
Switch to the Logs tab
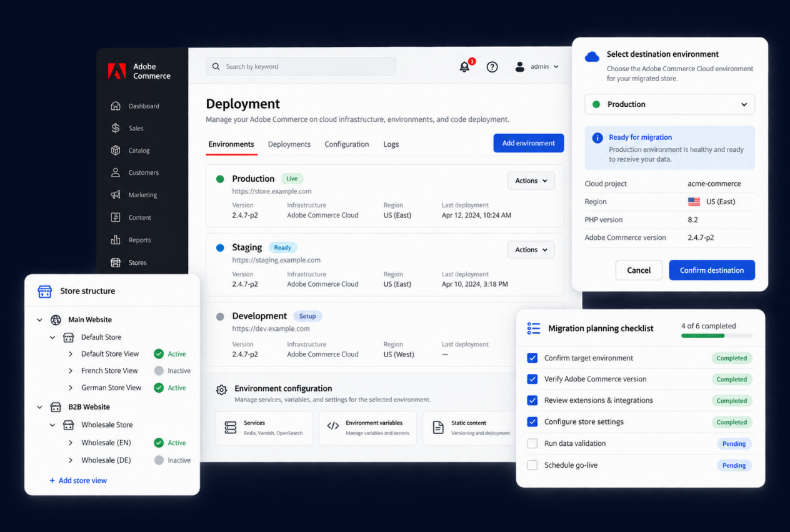click(x=391, y=144)
